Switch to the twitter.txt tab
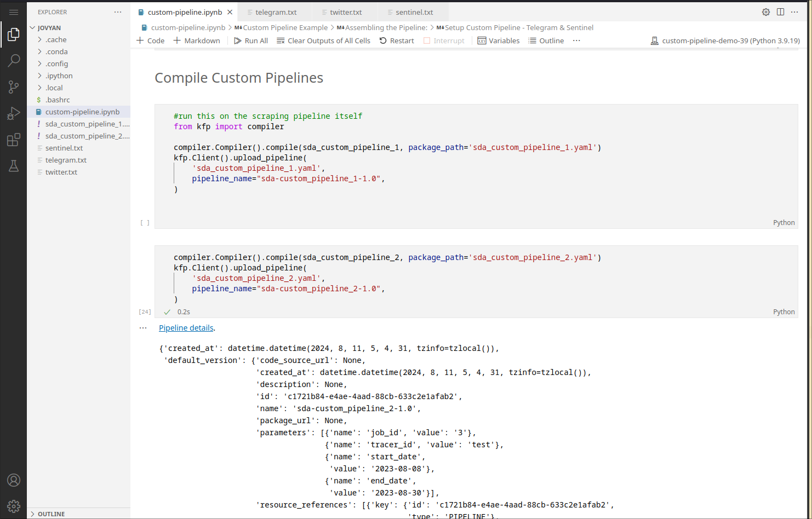Viewport: 812px width, 519px height. [346, 12]
